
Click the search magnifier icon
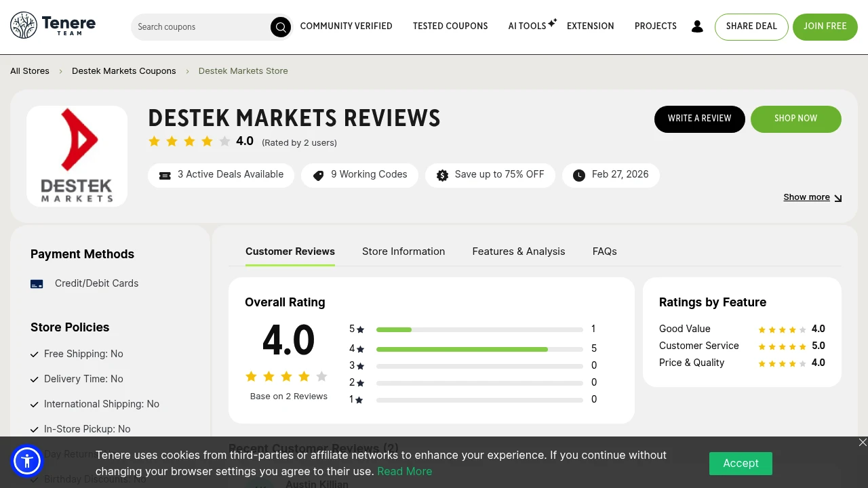(280, 27)
